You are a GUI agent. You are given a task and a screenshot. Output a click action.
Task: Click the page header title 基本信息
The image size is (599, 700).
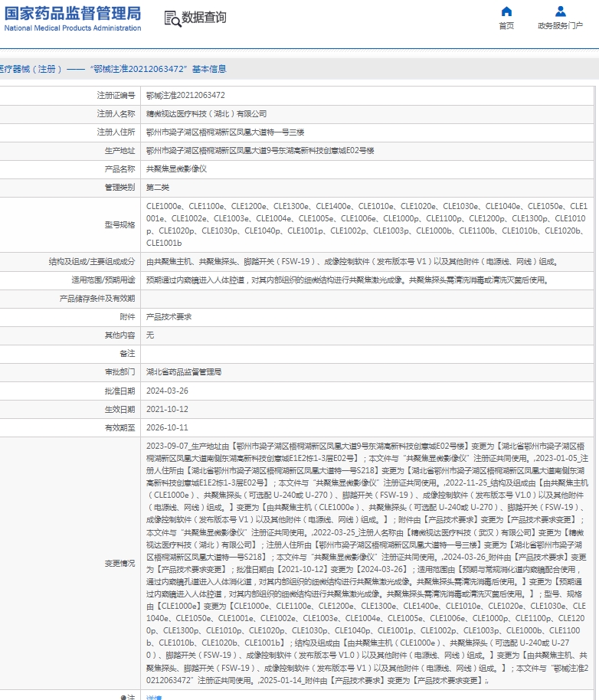(x=209, y=69)
